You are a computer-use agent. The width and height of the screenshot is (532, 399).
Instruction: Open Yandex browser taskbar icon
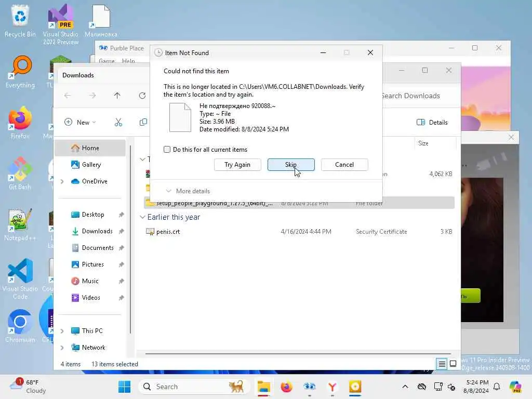[332, 387]
